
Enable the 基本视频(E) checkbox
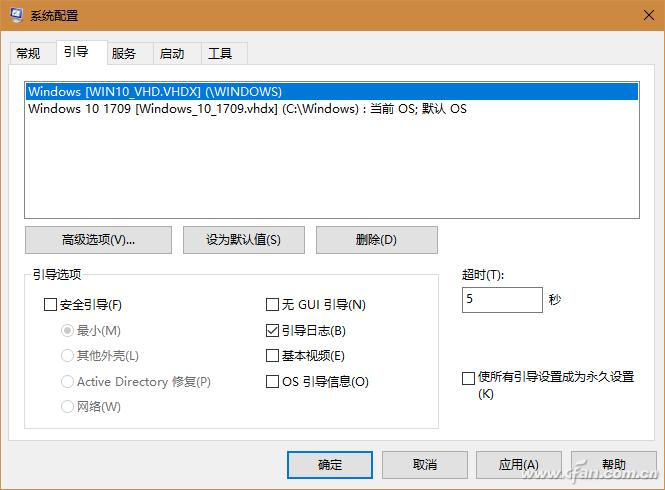(x=272, y=356)
